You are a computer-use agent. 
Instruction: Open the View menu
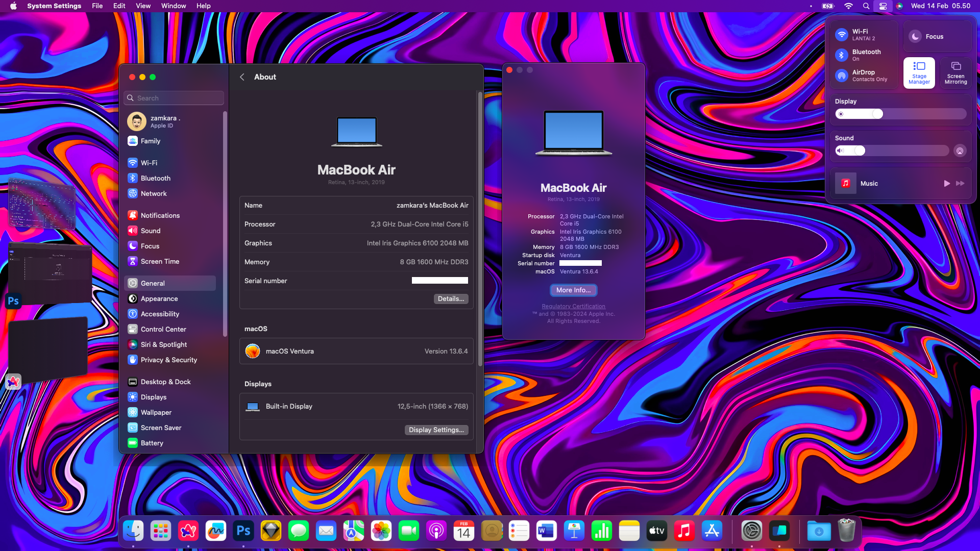pos(143,6)
